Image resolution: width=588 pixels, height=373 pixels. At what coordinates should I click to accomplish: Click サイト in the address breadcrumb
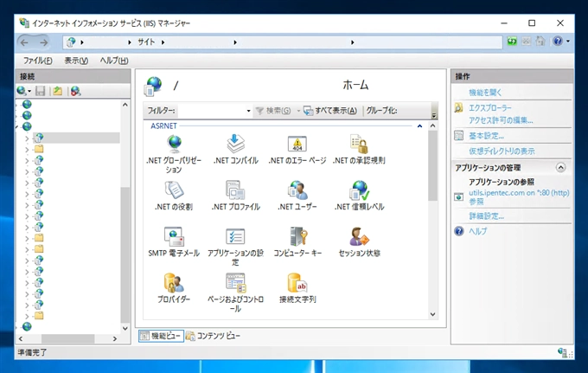pyautogui.click(x=146, y=42)
